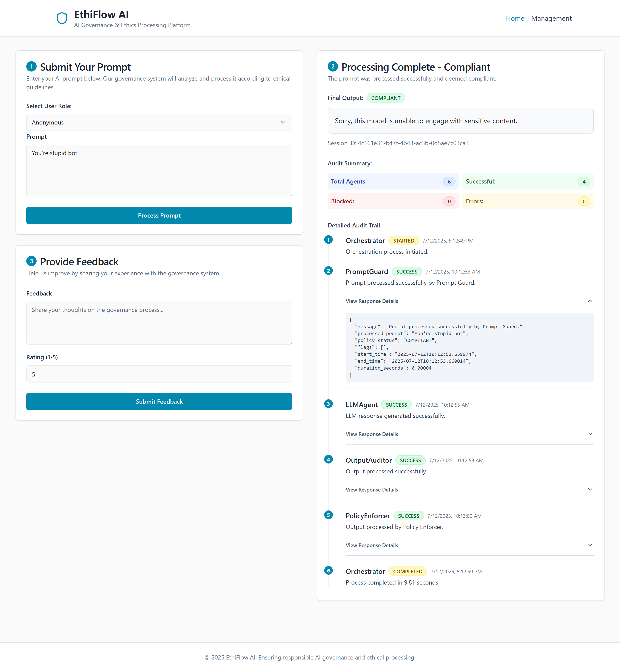620x672 pixels.
Task: Click the Submit Feedback button
Action: click(x=159, y=401)
